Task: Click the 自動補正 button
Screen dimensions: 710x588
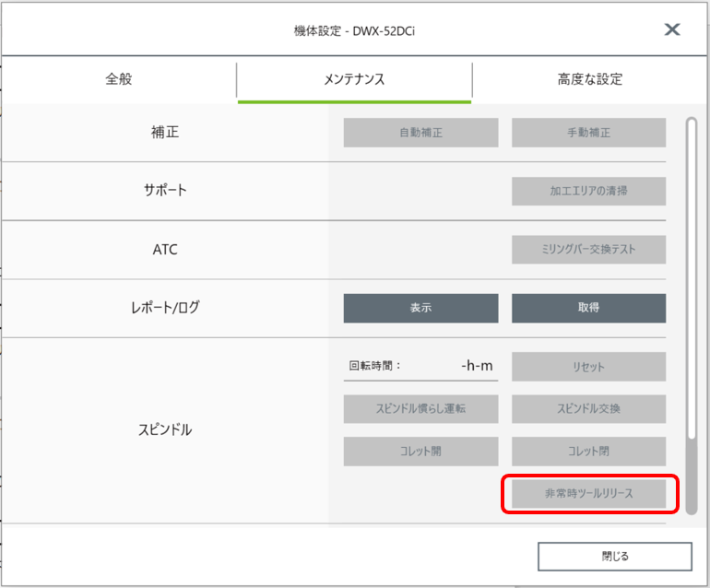Action: pyautogui.click(x=420, y=133)
